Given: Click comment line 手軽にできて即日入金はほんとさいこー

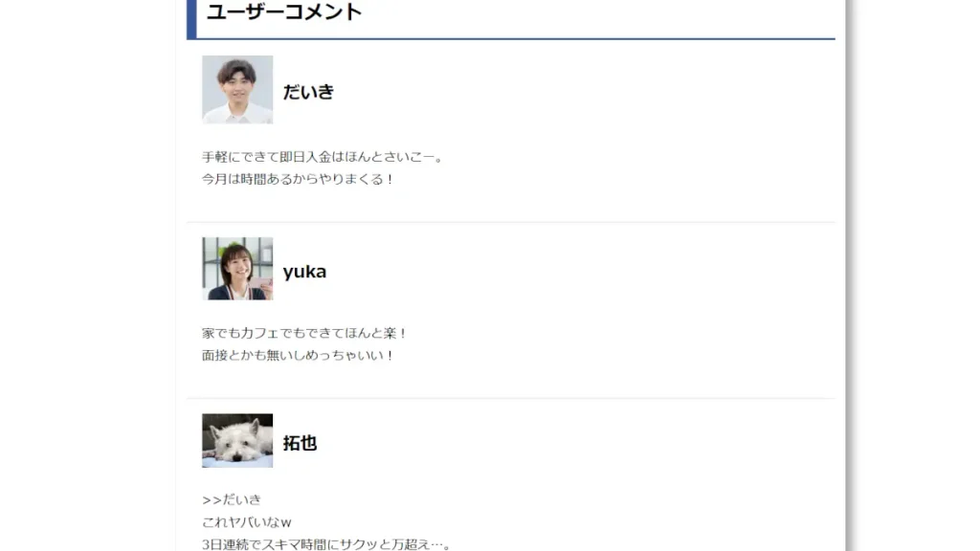Looking at the screenshot, I should 323,157.
